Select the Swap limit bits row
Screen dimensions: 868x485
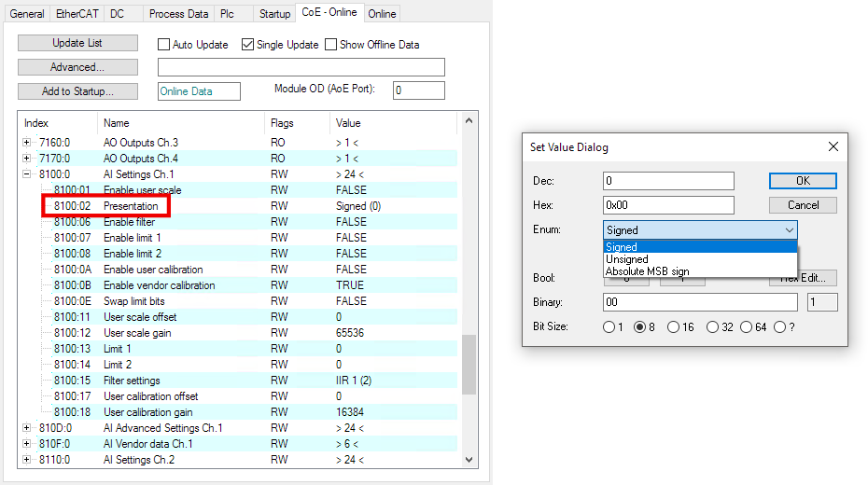239,301
